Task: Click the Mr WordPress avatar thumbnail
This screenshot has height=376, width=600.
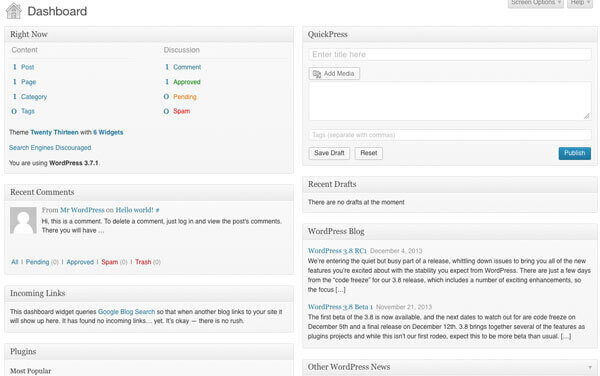Action: click(23, 220)
